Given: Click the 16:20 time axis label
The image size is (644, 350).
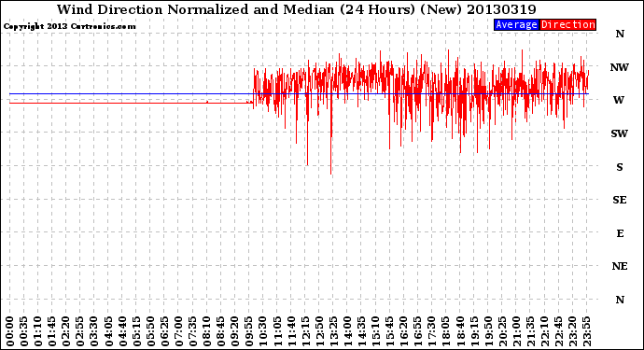Looking at the screenshot, I should (404, 331).
